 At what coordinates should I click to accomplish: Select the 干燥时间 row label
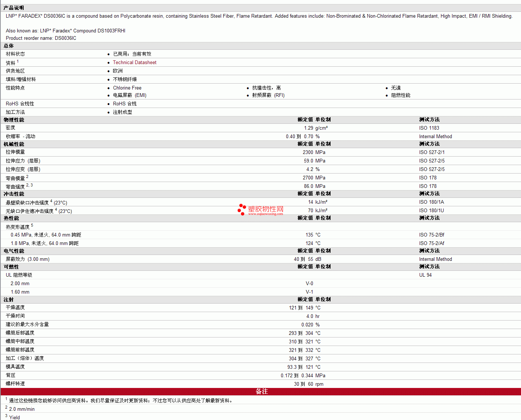point(15,316)
